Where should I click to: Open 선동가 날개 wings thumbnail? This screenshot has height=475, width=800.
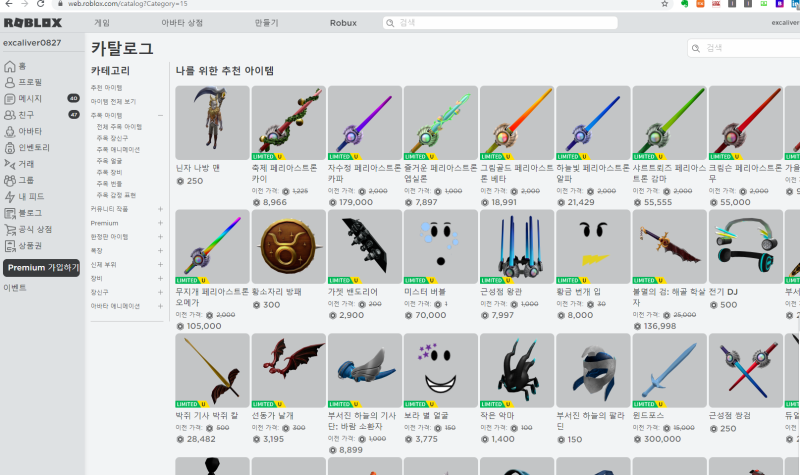pyautogui.click(x=288, y=370)
